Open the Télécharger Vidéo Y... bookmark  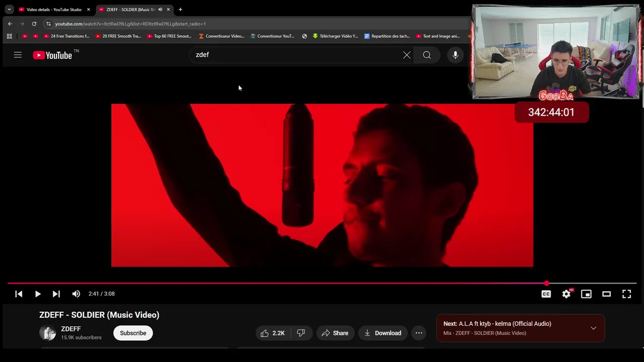coord(335,36)
